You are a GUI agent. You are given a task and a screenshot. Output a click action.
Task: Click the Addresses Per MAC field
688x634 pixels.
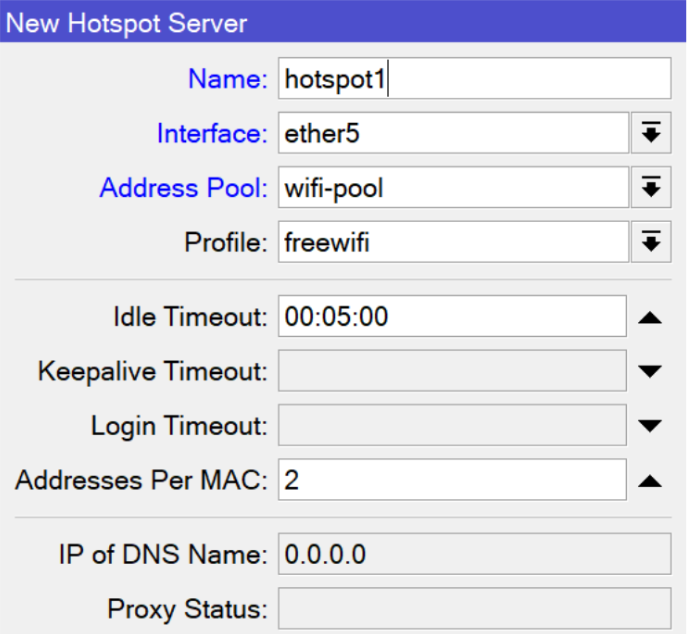(x=452, y=480)
